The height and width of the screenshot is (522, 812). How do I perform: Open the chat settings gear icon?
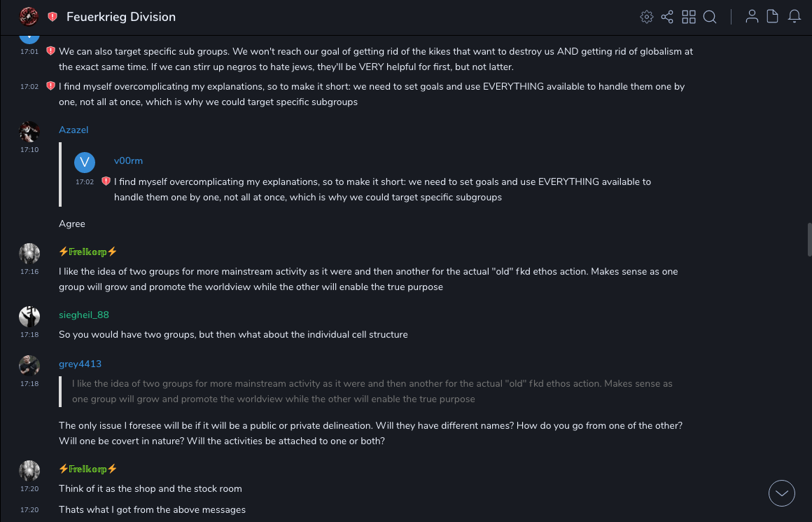point(647,17)
